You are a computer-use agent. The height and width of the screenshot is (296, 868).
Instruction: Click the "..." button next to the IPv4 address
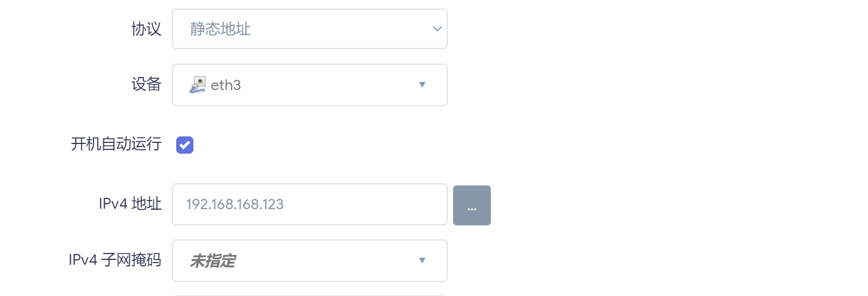(471, 205)
